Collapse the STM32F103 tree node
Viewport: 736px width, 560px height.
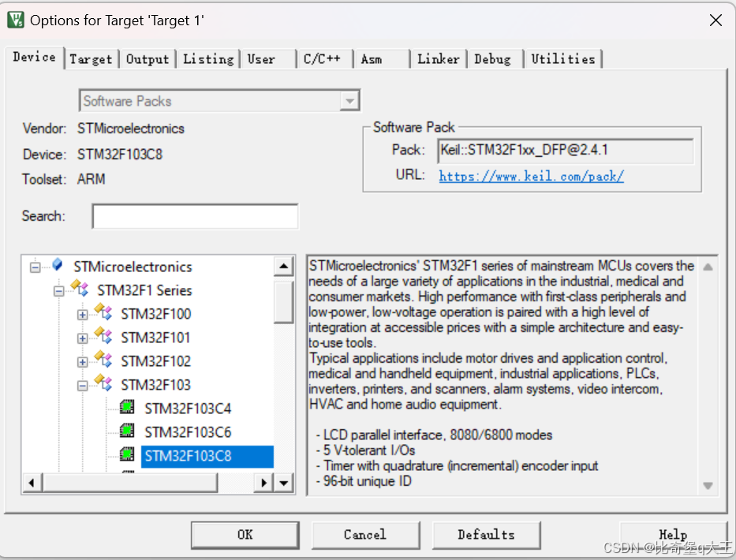point(82,386)
